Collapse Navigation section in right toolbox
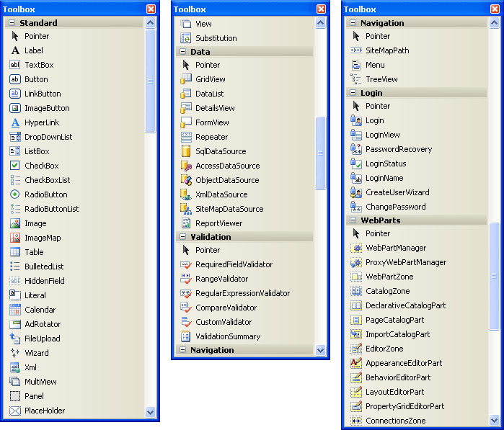504x430 pixels. coord(353,23)
